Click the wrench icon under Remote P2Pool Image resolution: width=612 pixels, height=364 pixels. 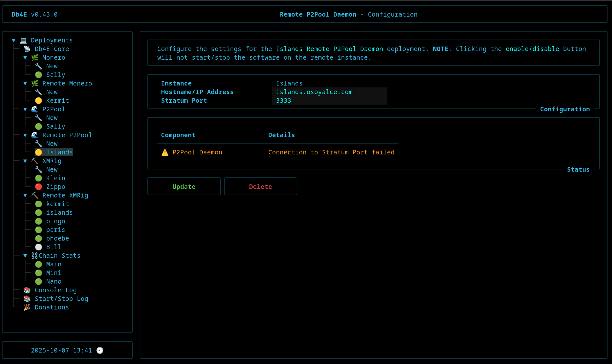[39, 144]
